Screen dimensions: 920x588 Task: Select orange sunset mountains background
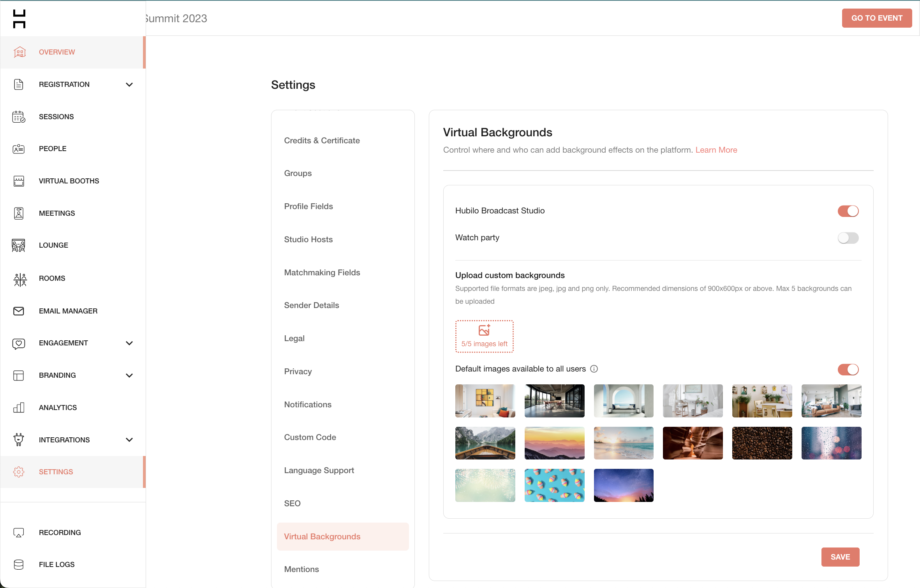(x=554, y=443)
